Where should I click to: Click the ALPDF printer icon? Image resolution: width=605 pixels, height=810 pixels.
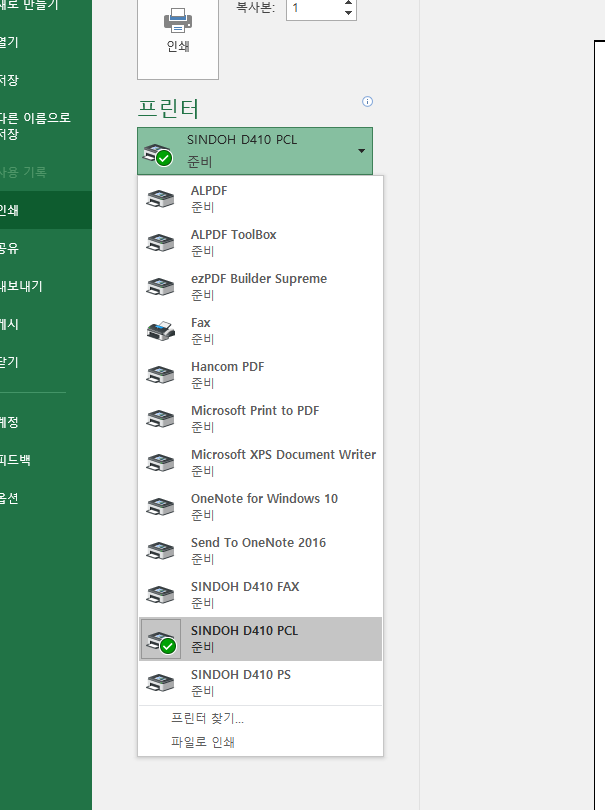(160, 198)
